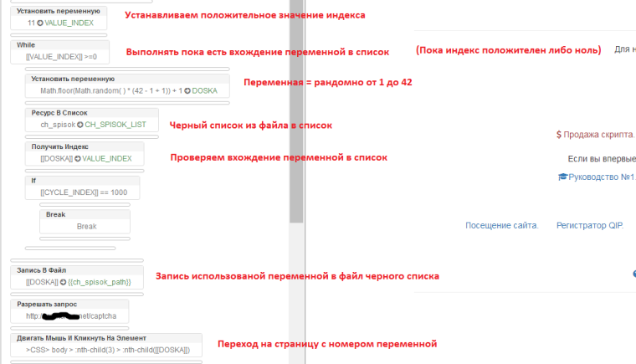
Task: Click the insertion slot below the Break block
Action: coord(85,238)
